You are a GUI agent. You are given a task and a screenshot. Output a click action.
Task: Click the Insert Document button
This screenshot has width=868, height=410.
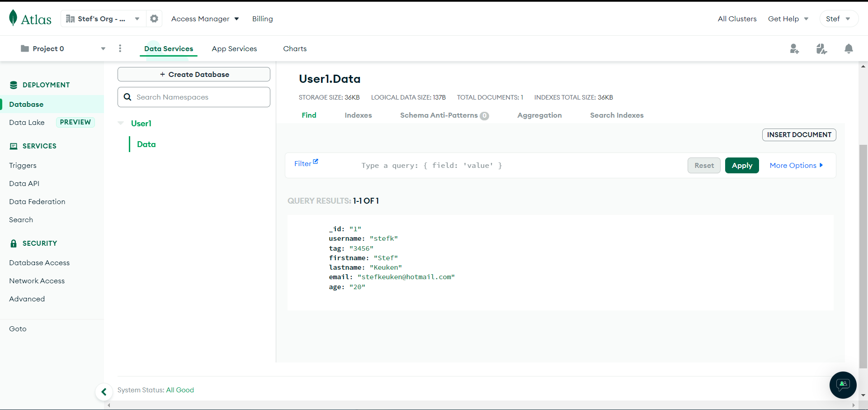tap(799, 135)
